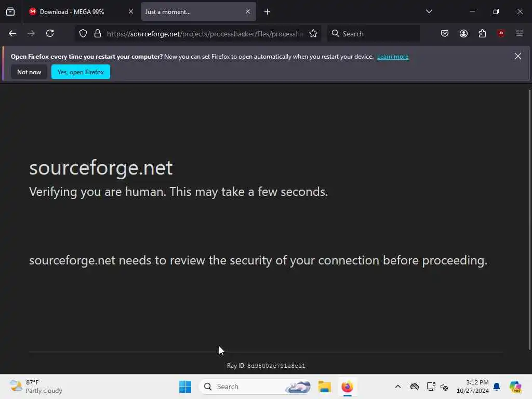
Task: Go back to previous page
Action: pos(12,34)
